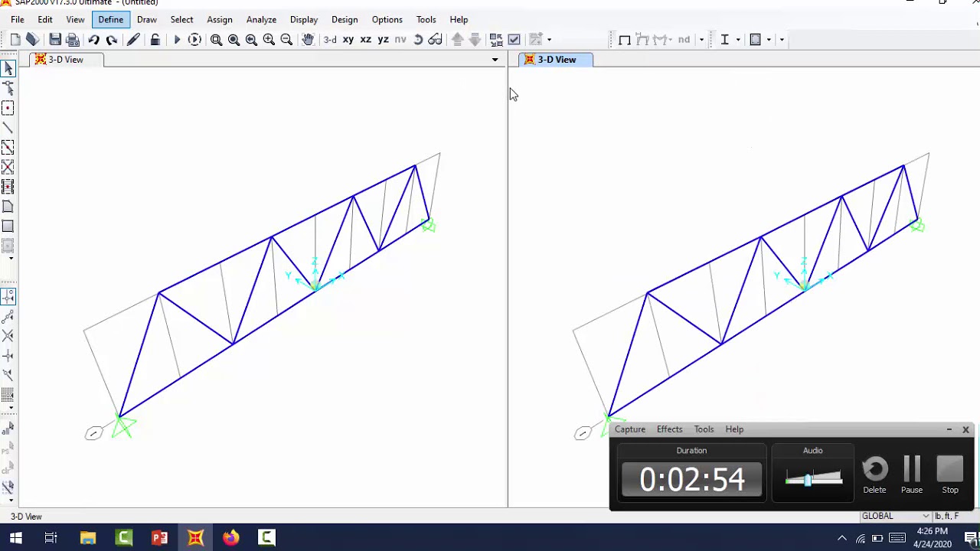Redo the action with the Redo arrow
980x551 pixels.
coord(112,40)
